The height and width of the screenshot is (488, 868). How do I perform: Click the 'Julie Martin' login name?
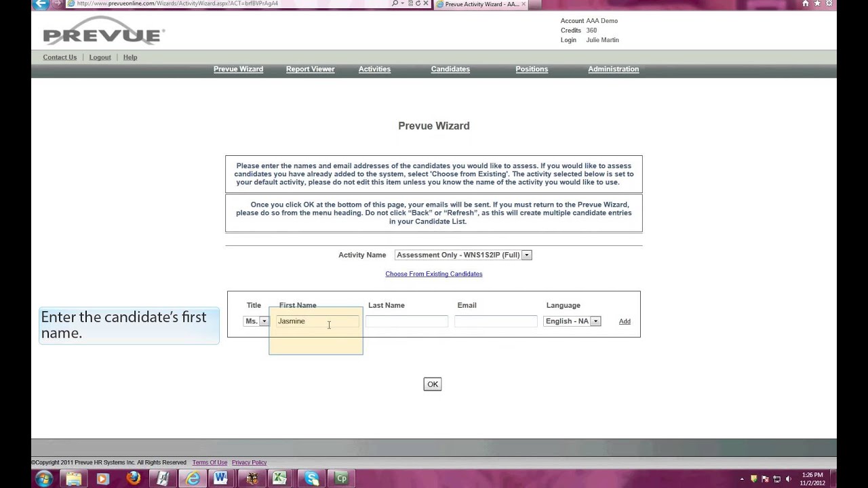tap(602, 40)
